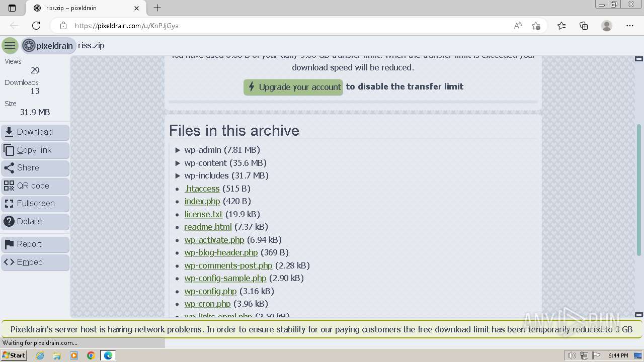
Task: Open File Explorer from taskbar
Action: click(x=57, y=355)
